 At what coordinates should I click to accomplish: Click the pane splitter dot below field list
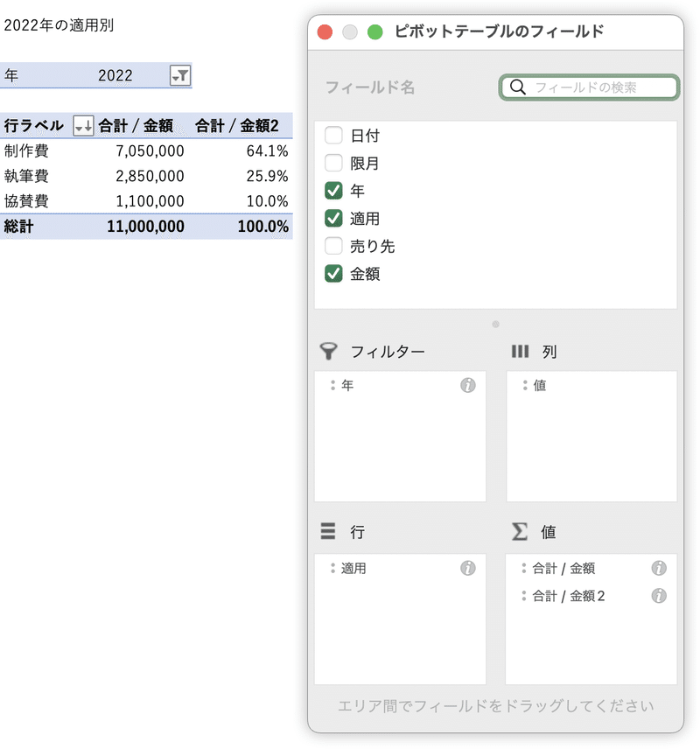[495, 325]
